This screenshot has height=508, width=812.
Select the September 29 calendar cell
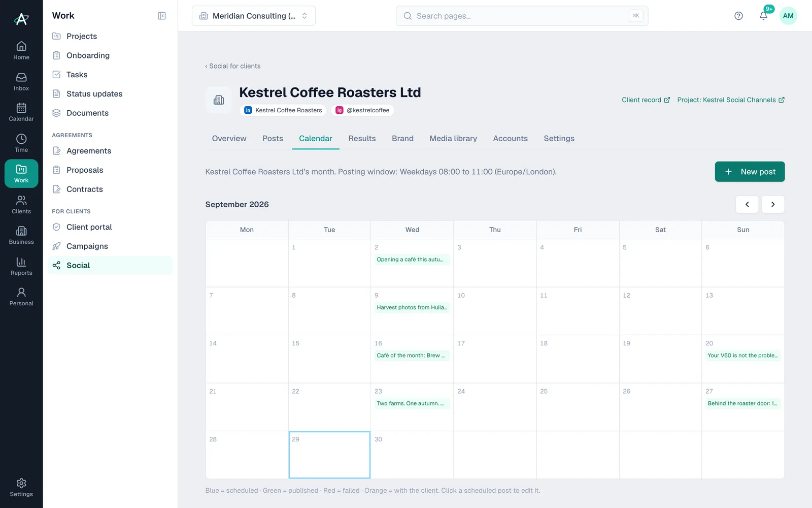[329, 455]
